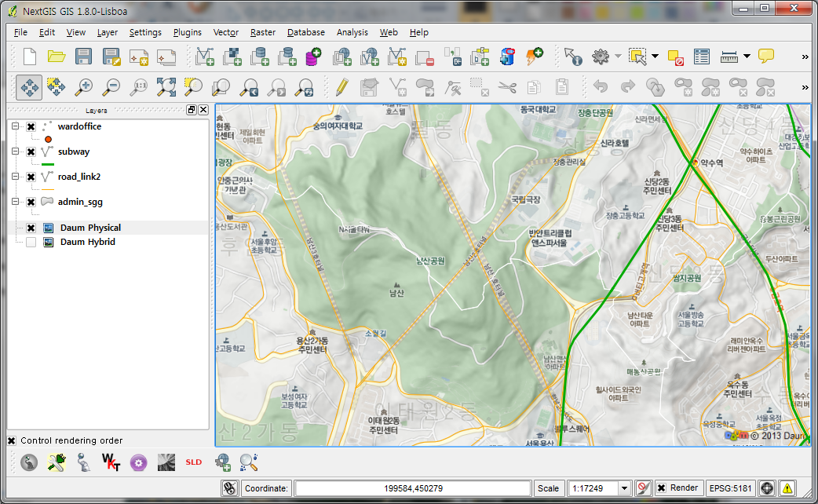818x504 pixels.
Task: Click the Add Vector Layer icon
Action: pos(204,56)
